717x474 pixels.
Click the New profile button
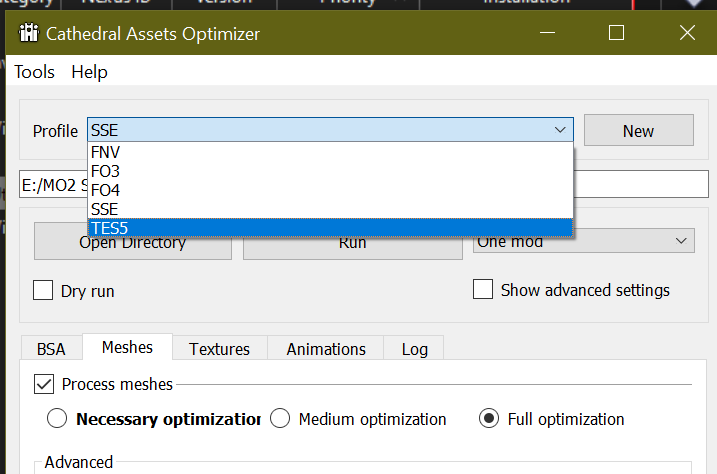point(638,130)
